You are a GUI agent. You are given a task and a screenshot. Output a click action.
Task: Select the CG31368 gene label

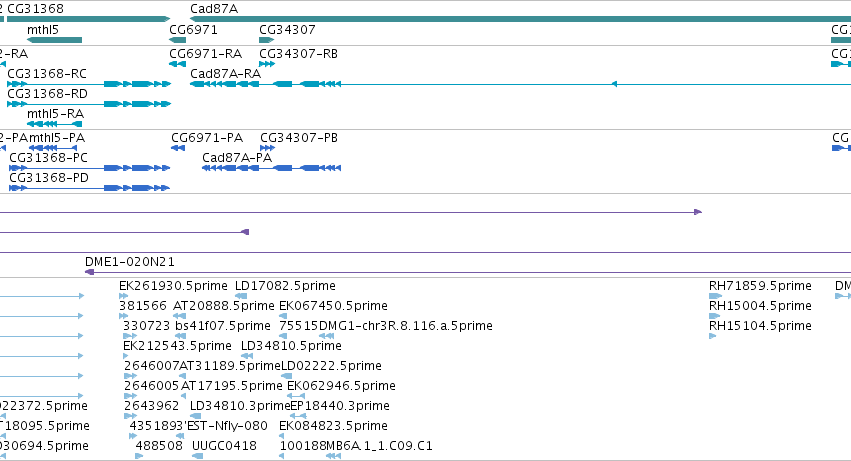point(35,9)
